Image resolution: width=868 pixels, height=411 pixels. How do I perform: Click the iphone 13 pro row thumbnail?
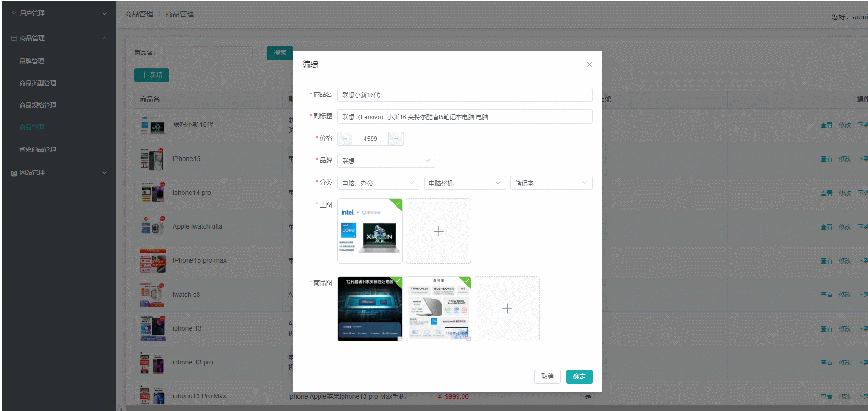pos(152,363)
